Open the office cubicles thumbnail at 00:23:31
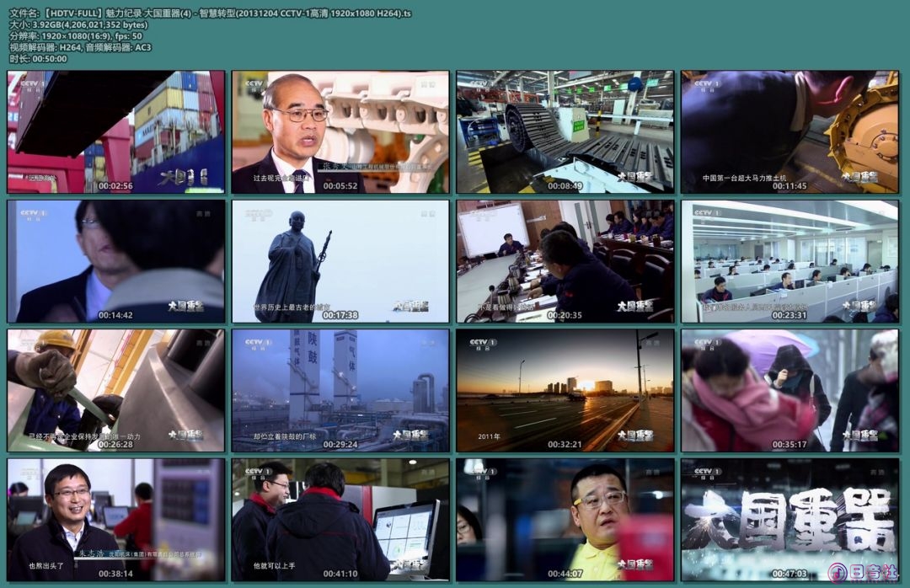Image resolution: width=910 pixels, height=588 pixels. coord(790,261)
